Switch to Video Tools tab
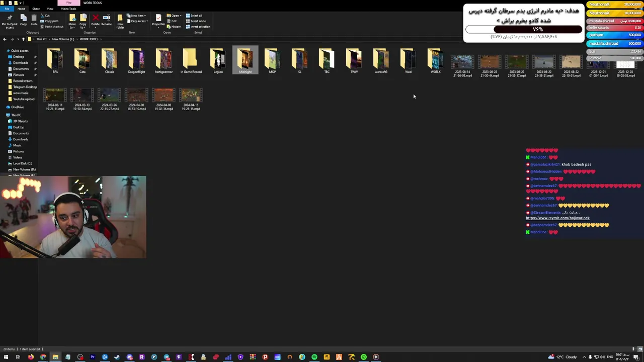Image resolution: width=644 pixels, height=362 pixels. (x=68, y=9)
